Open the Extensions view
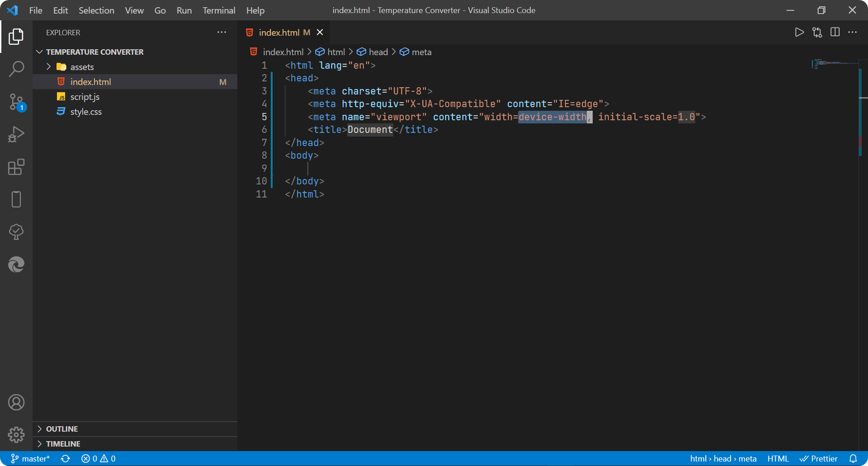This screenshot has width=868, height=466. [x=16, y=167]
